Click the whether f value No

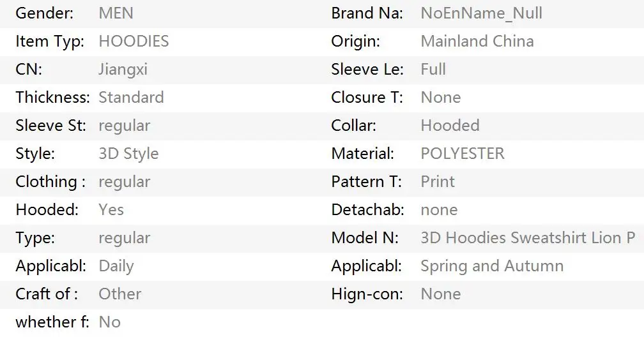(109, 322)
